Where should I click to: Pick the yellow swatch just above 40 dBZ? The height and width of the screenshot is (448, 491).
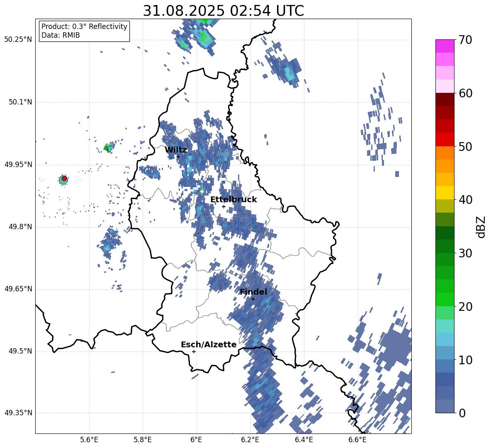(445, 193)
